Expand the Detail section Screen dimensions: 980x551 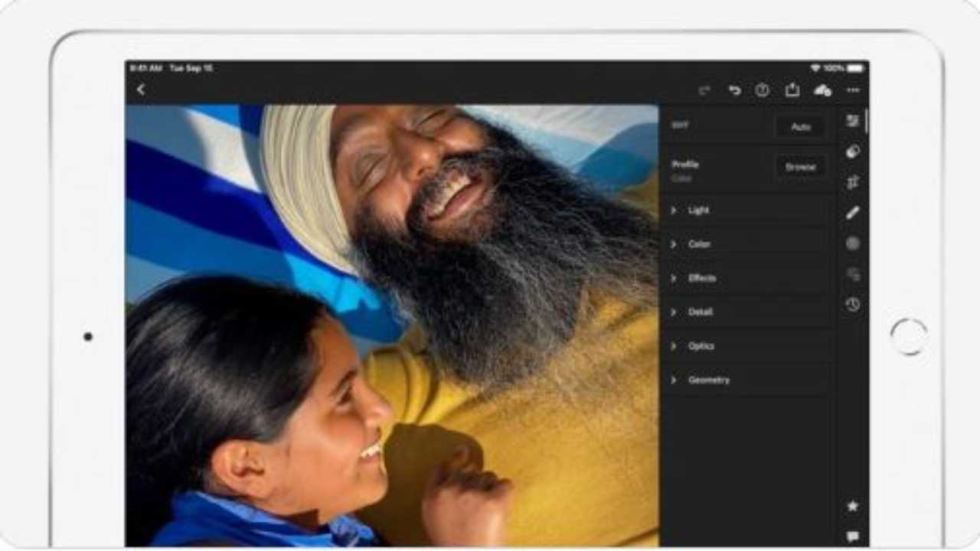747,312
